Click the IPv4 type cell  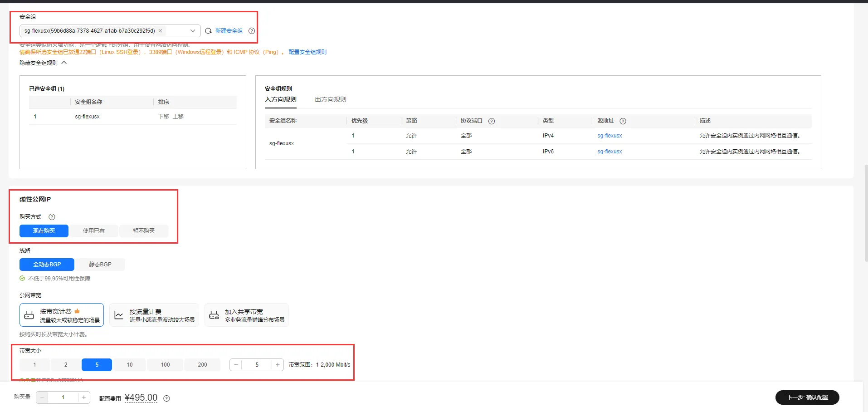[x=548, y=136]
